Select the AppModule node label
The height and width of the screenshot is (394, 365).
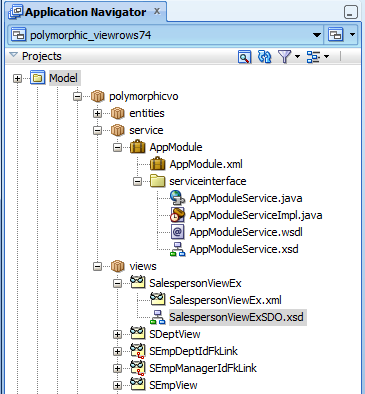click(x=176, y=147)
